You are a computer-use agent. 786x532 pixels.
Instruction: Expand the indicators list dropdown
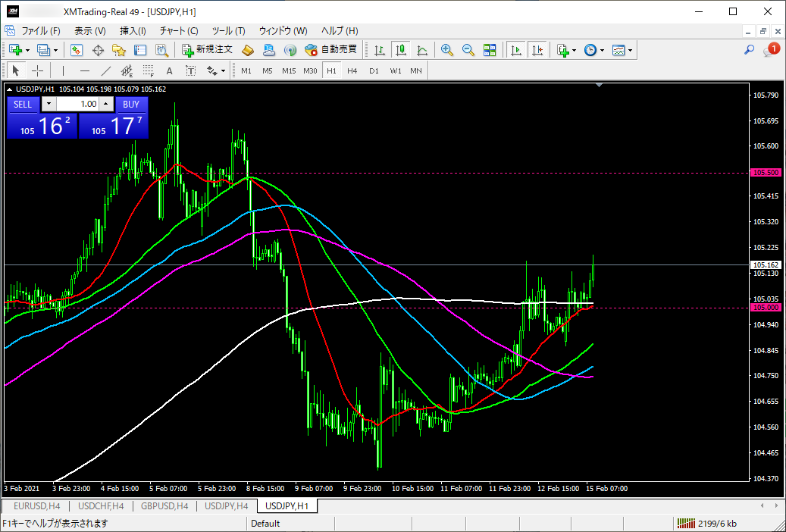tap(574, 50)
